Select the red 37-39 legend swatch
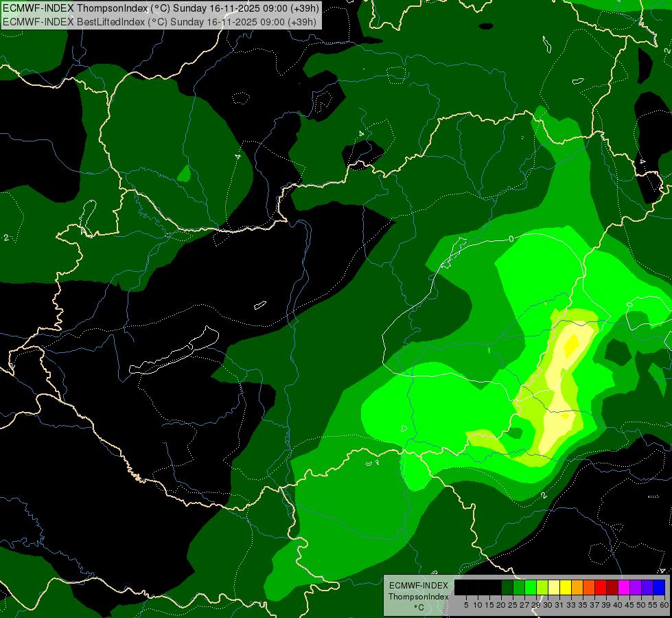This screenshot has height=618, width=672. 601,587
